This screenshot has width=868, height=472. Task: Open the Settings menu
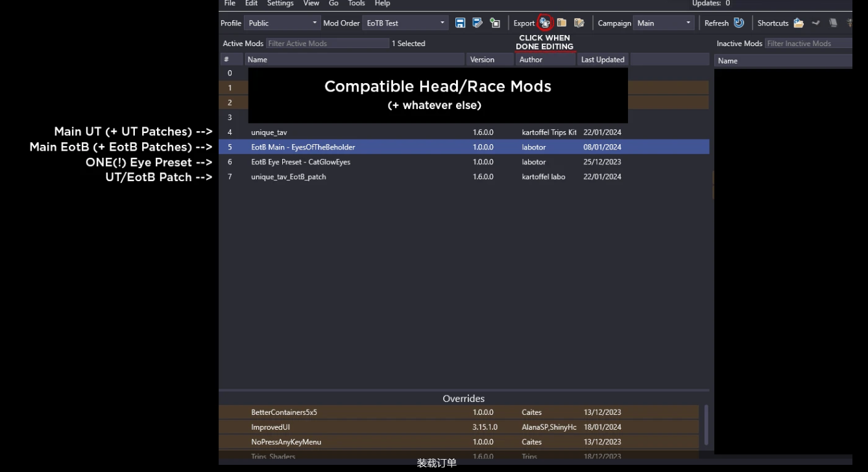point(280,3)
